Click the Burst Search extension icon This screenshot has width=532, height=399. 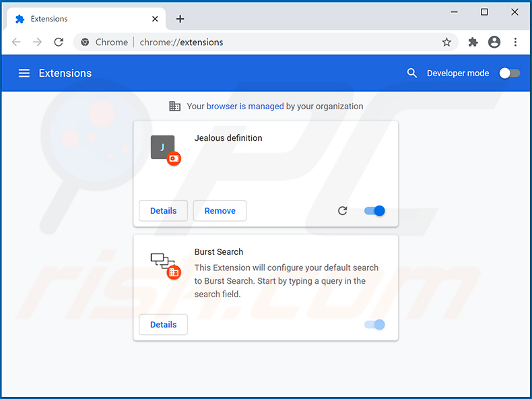click(162, 262)
